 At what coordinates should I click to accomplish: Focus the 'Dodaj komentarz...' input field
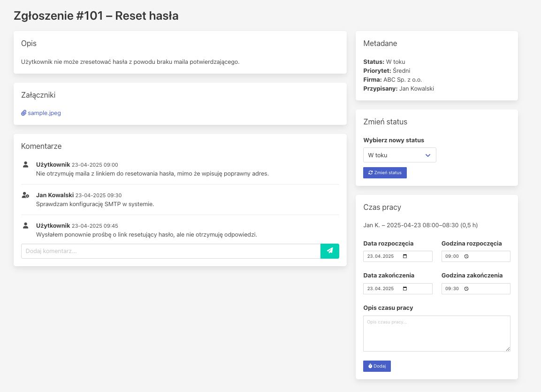(171, 251)
